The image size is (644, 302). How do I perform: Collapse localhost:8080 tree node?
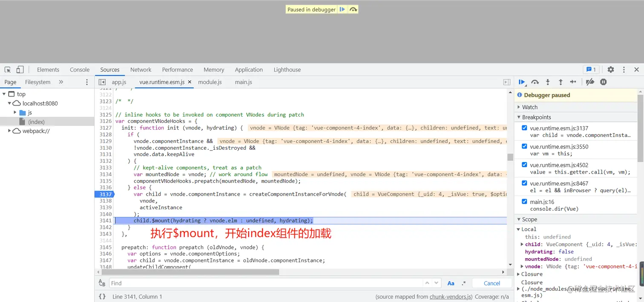[9, 103]
